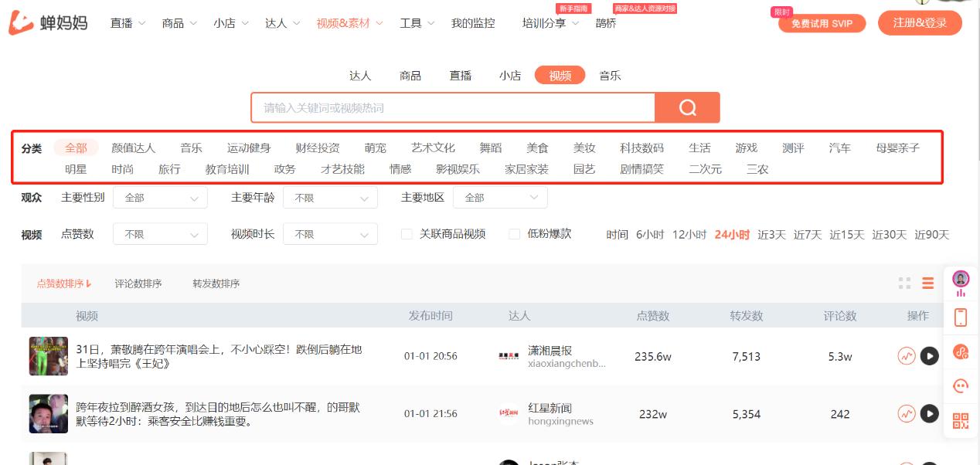Open the QR code panel in the right sidebar
980x465 pixels.
[960, 419]
